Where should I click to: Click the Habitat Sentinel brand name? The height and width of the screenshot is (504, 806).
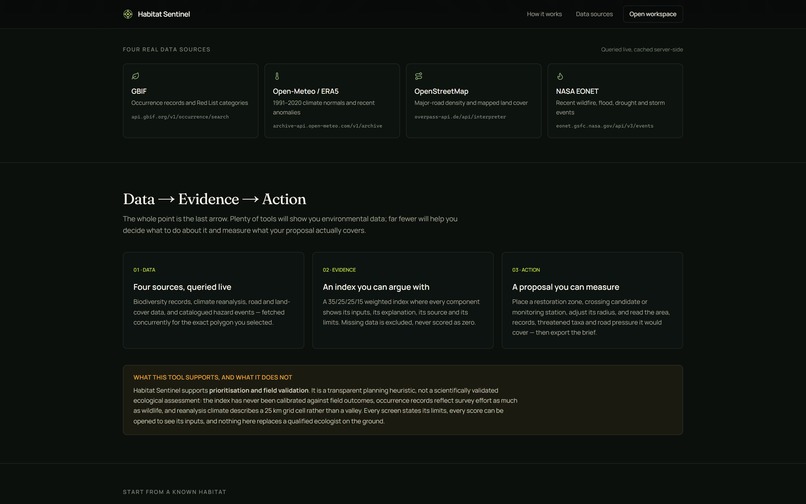(x=163, y=14)
